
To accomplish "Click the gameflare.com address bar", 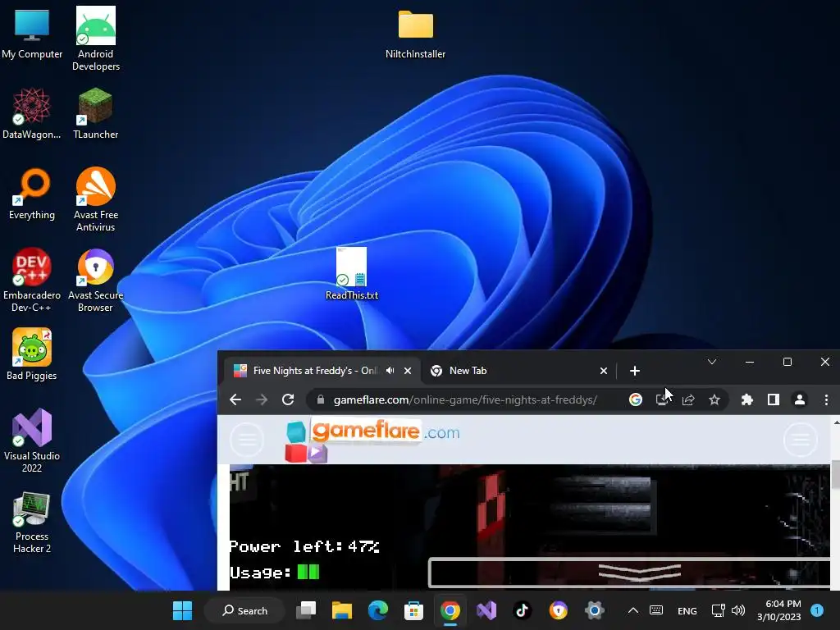I will click(465, 399).
